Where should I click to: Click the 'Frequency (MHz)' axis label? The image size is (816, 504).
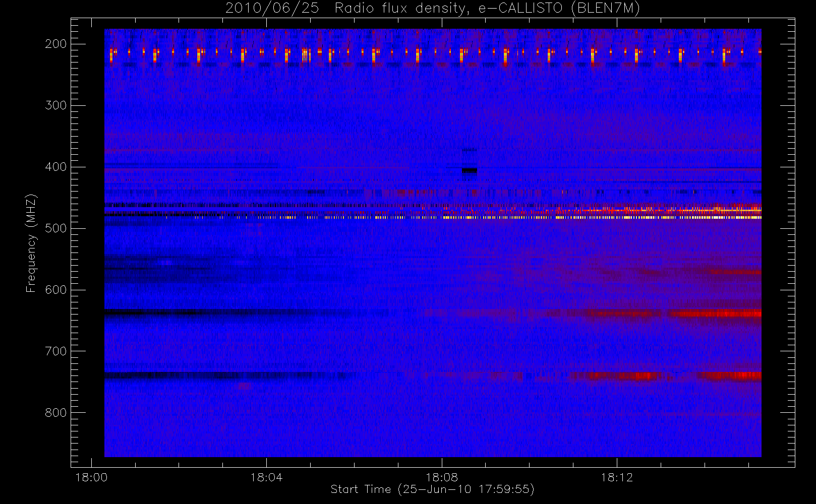[x=31, y=243]
